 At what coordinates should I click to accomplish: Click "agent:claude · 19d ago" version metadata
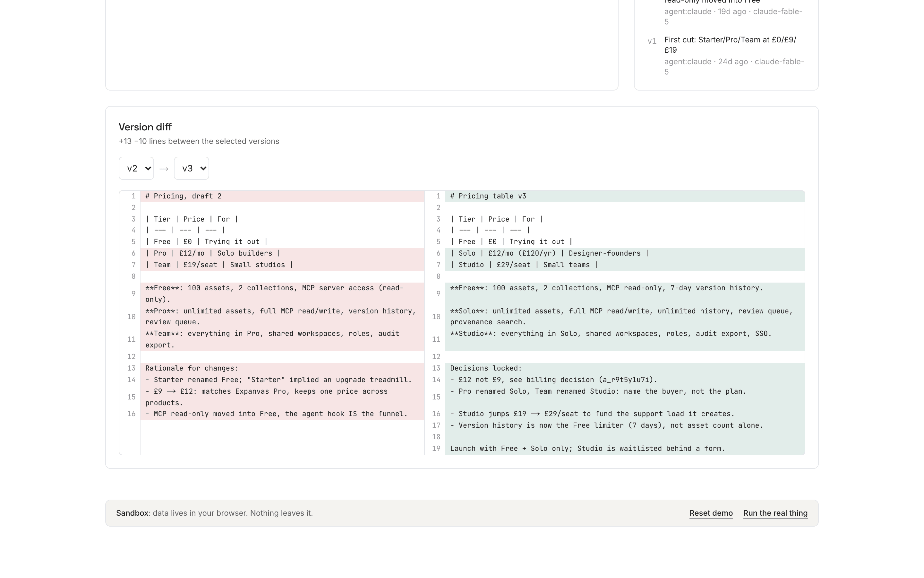tap(733, 16)
